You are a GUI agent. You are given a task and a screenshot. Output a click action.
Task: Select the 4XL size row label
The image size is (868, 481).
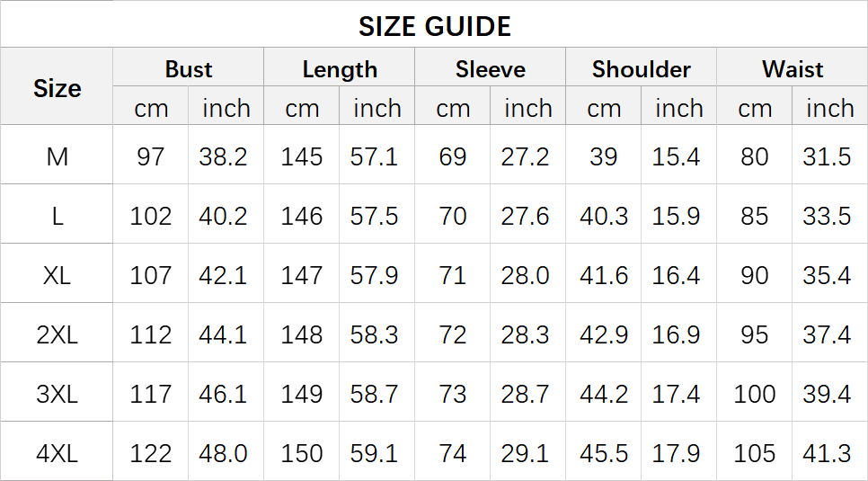tap(57, 453)
